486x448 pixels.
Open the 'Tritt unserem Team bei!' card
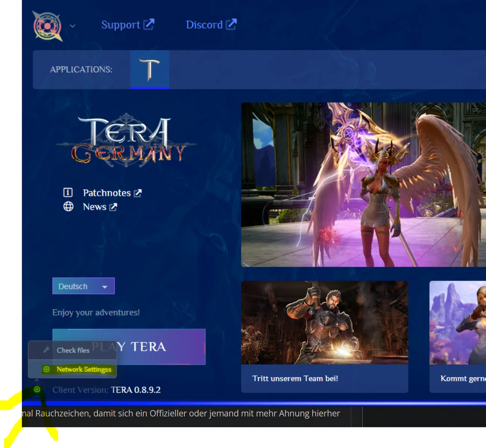pos(324,336)
